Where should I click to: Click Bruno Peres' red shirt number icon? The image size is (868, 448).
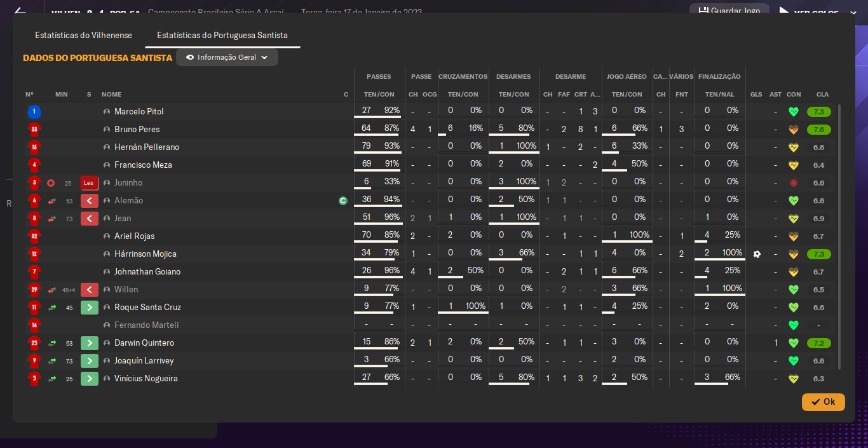34,130
